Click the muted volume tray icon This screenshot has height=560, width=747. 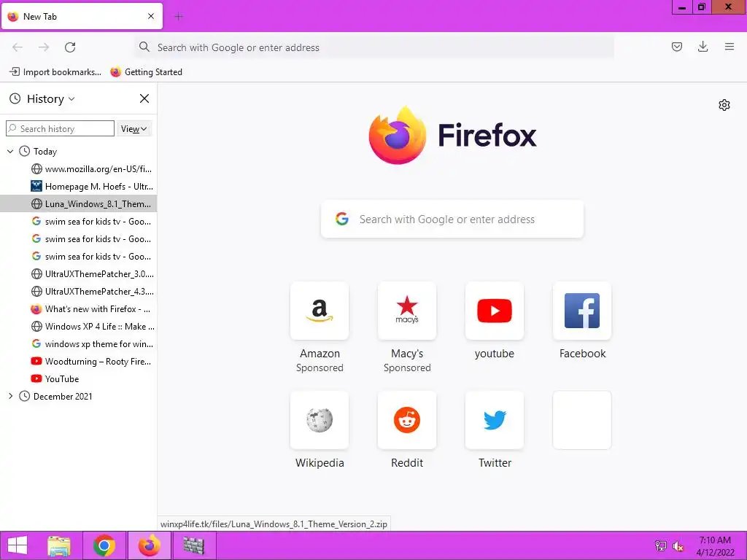(678, 546)
